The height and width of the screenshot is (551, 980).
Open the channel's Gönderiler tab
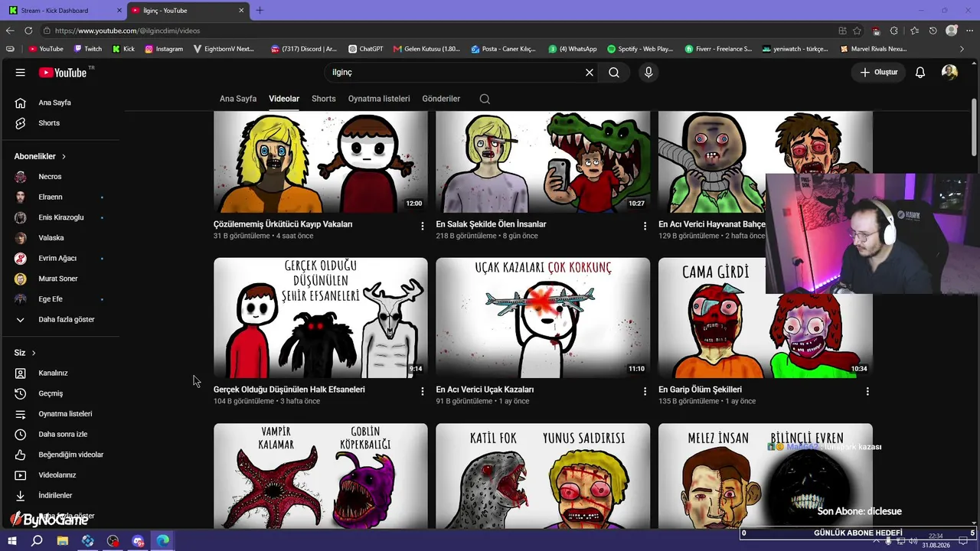441,99
